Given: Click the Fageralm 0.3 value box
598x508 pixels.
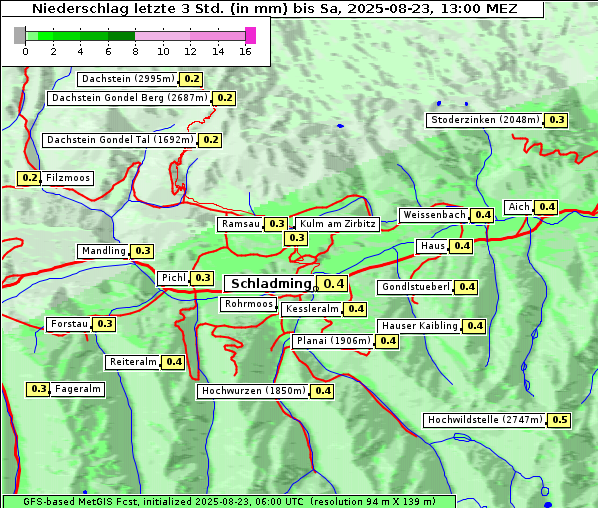Looking at the screenshot, I should tap(39, 389).
